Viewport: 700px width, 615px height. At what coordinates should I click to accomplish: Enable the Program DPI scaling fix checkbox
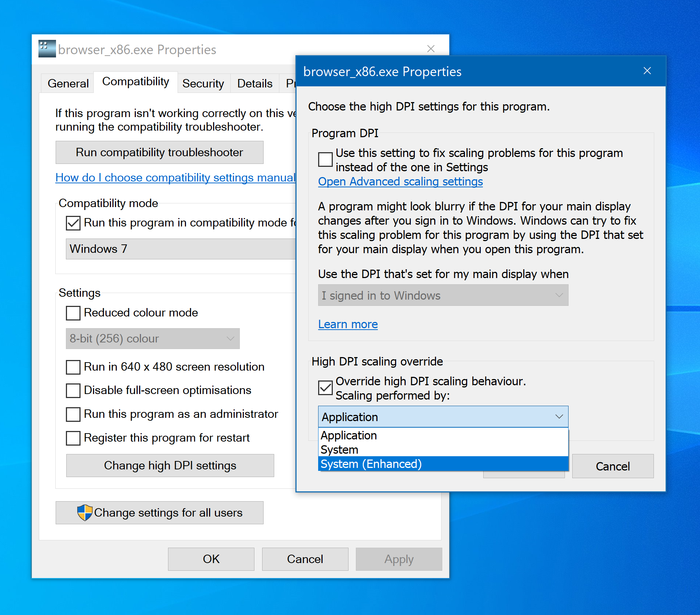325,160
